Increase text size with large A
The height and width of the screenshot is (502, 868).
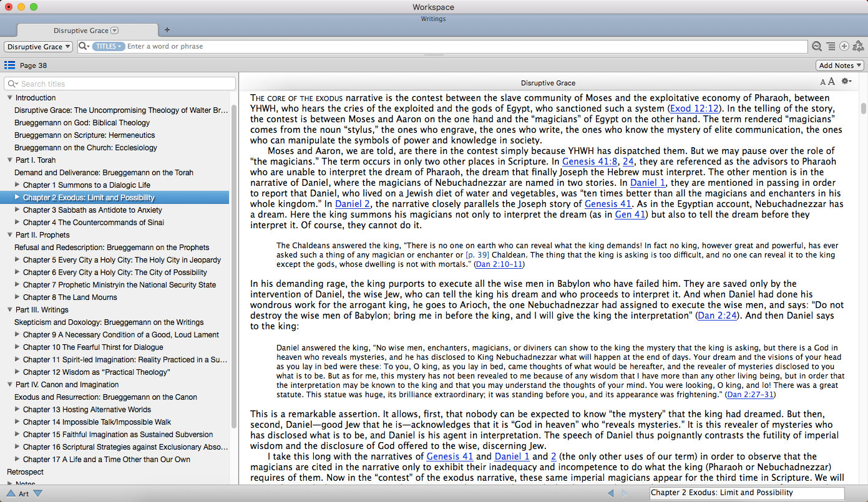click(x=831, y=82)
